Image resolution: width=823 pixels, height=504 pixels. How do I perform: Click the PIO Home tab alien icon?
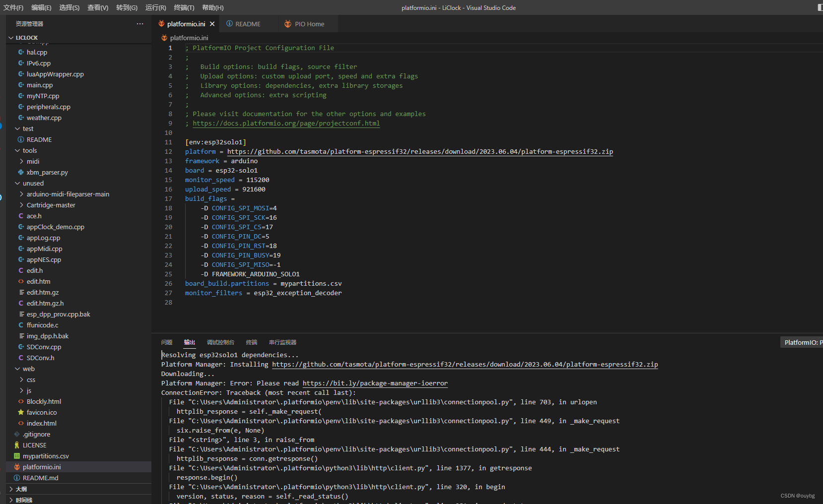[x=288, y=24]
